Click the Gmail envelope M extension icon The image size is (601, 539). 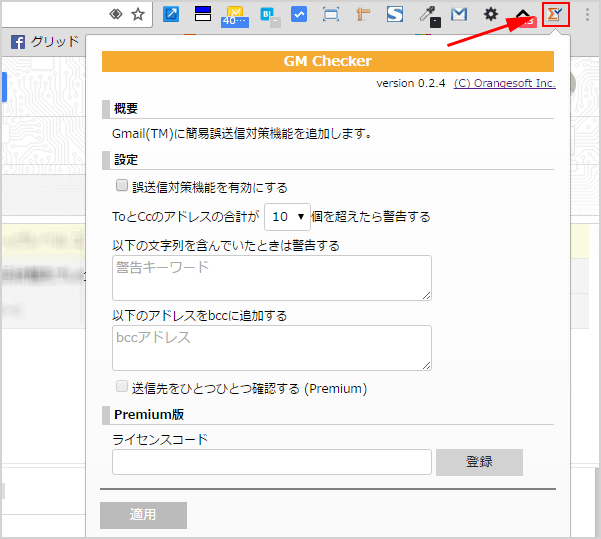click(x=459, y=15)
